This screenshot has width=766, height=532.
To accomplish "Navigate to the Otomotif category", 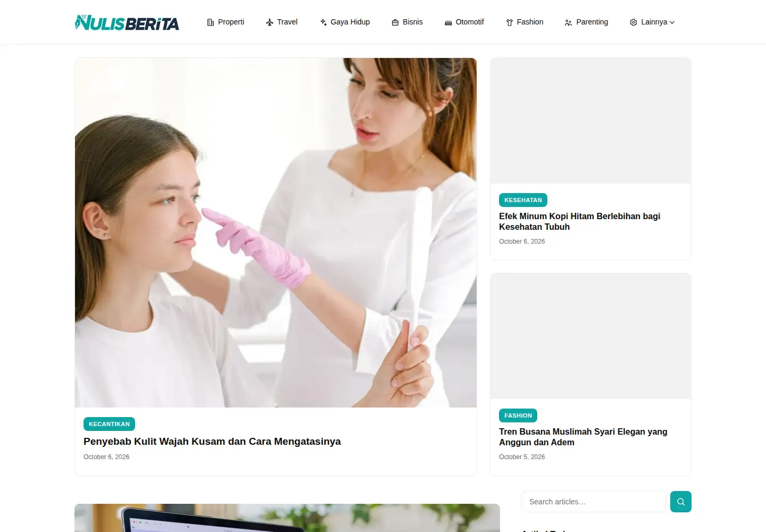I will [x=464, y=22].
